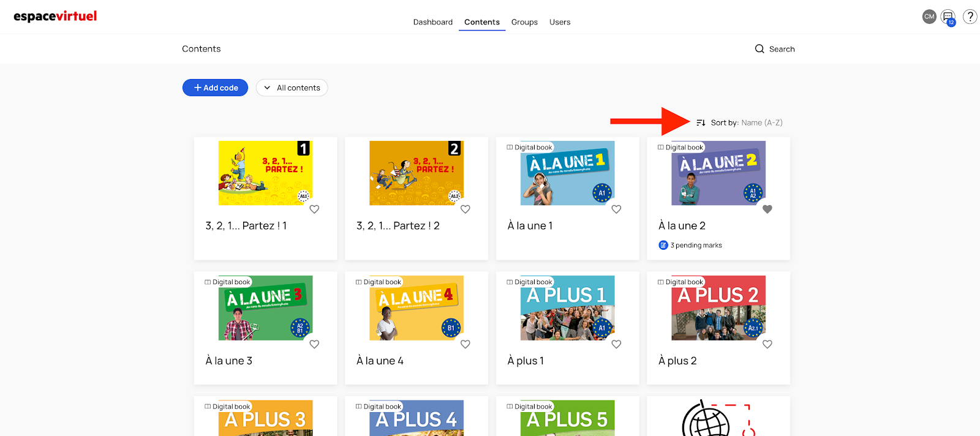This screenshot has width=980, height=436.
Task: Open the À plus 2 book thumbnail
Action: 718,308
